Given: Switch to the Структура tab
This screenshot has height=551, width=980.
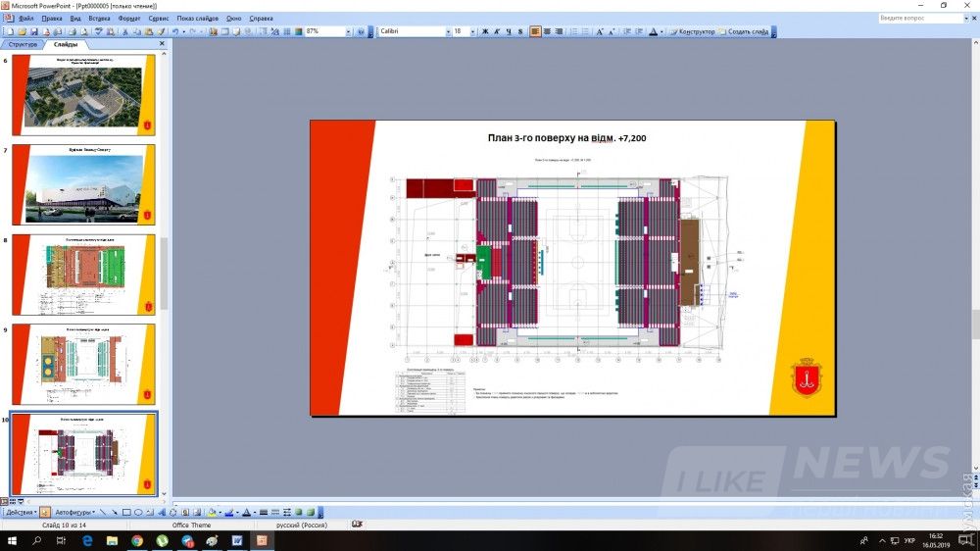Looking at the screenshot, I should (22, 44).
